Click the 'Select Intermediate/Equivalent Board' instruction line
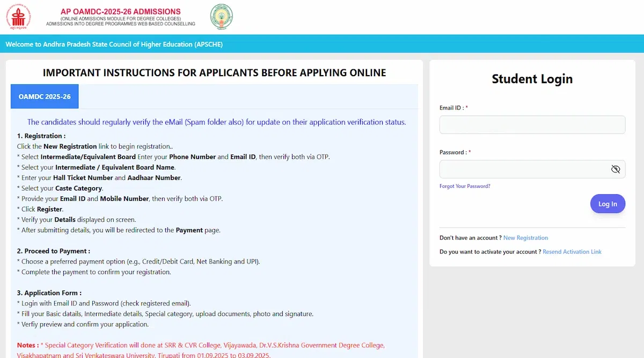Image resolution: width=644 pixels, height=358 pixels. pyautogui.click(x=173, y=157)
